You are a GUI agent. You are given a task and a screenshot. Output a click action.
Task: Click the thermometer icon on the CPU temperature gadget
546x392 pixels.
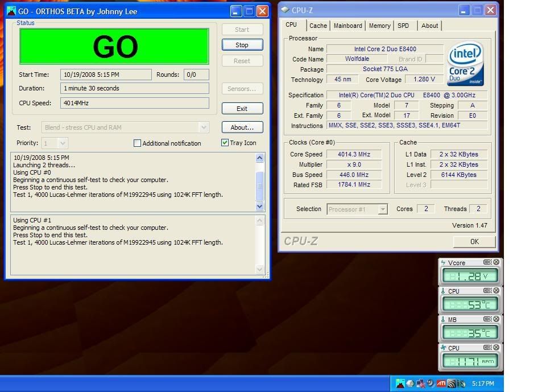(x=443, y=291)
